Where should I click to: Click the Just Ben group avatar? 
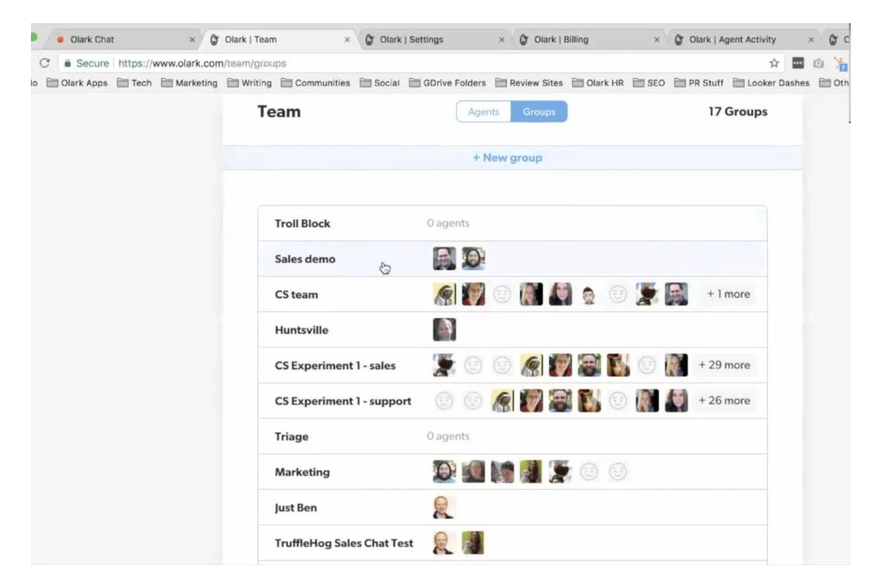444,508
